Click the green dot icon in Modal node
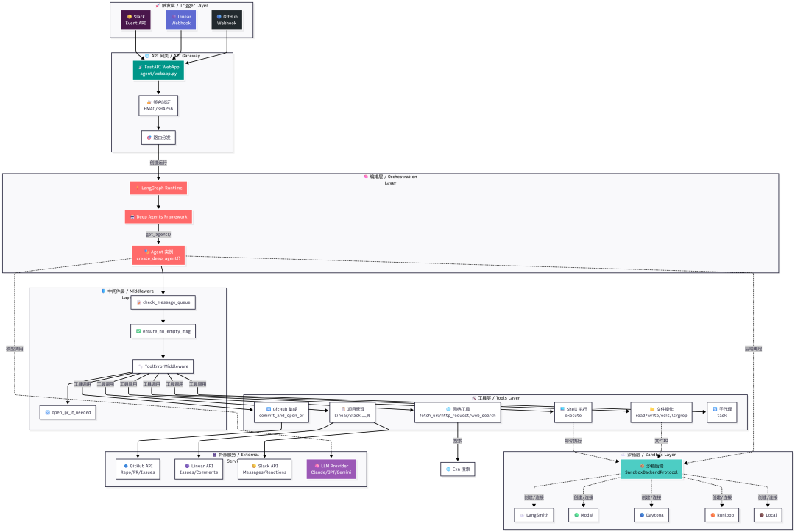The image size is (795, 532). point(576,515)
